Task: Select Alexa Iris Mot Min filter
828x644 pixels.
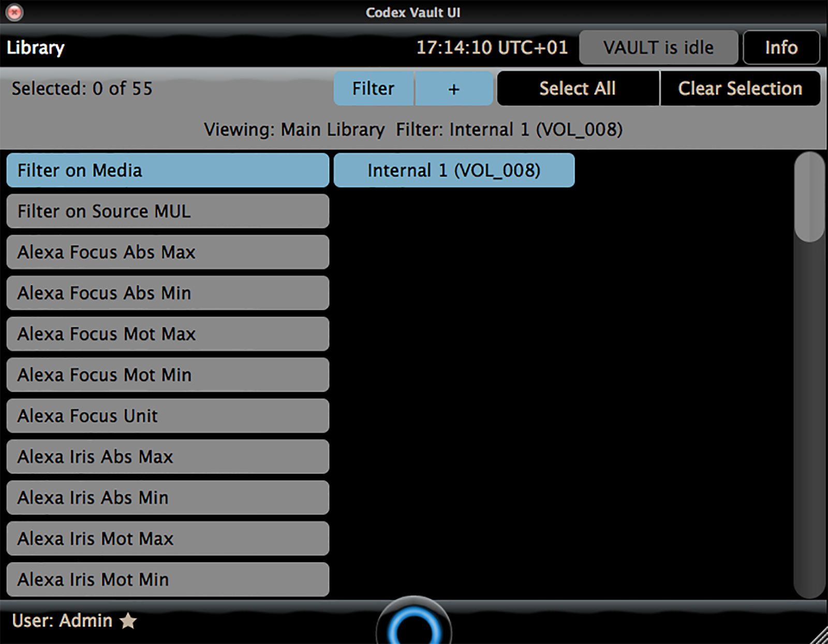Action: [x=168, y=579]
